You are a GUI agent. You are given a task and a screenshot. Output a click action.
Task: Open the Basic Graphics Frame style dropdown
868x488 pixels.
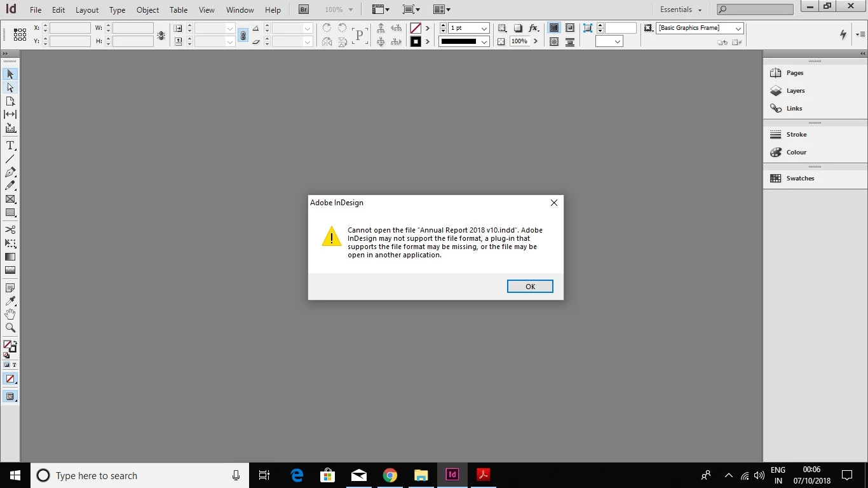click(738, 29)
